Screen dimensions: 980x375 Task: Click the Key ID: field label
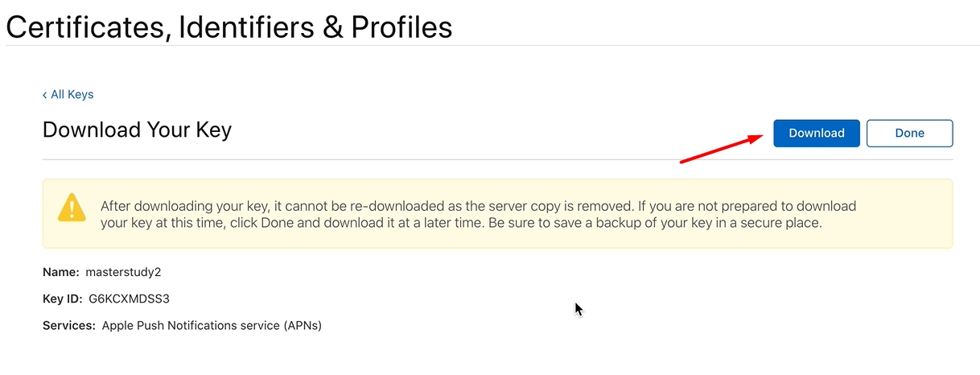(x=62, y=299)
